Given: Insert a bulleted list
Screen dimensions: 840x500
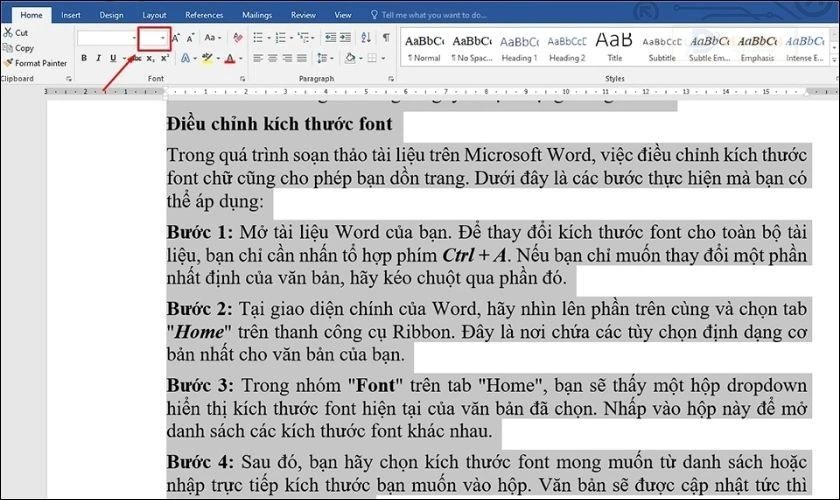Looking at the screenshot, I should 258,38.
